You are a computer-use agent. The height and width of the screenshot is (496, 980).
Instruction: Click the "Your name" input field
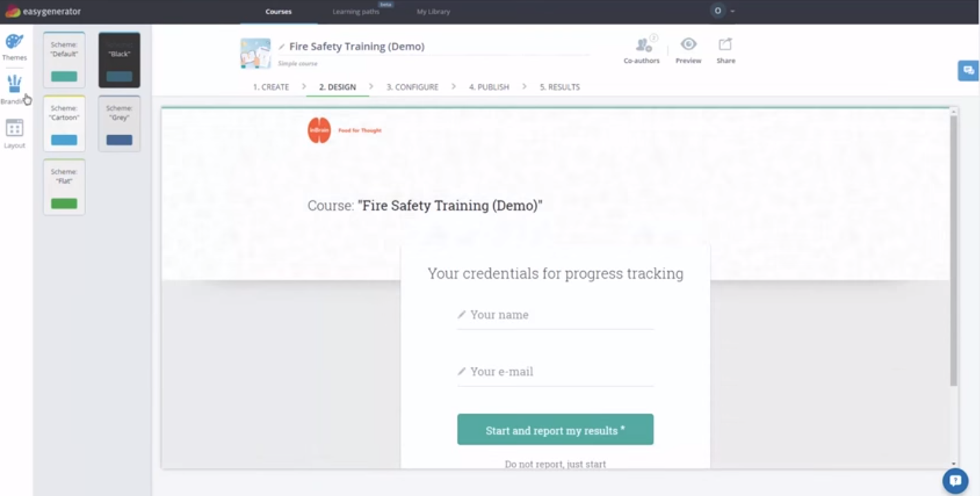(555, 315)
